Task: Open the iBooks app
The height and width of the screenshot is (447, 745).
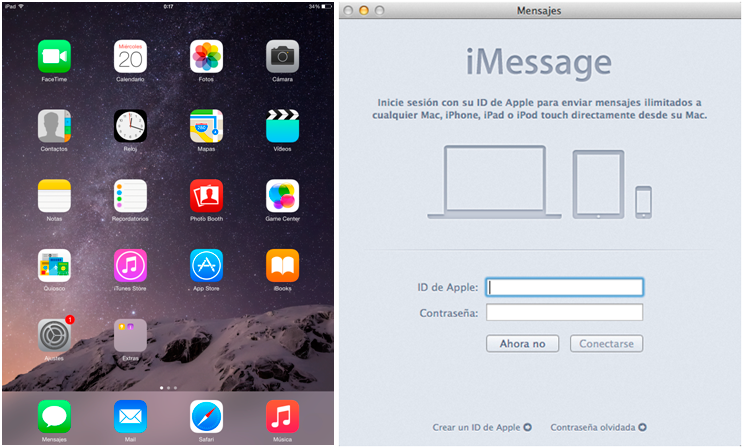Action: coord(282,266)
